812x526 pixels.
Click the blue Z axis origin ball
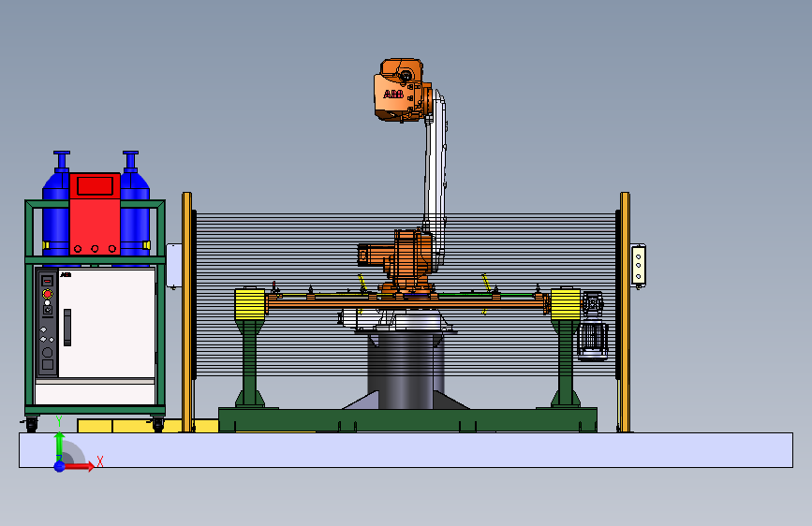pos(59,466)
